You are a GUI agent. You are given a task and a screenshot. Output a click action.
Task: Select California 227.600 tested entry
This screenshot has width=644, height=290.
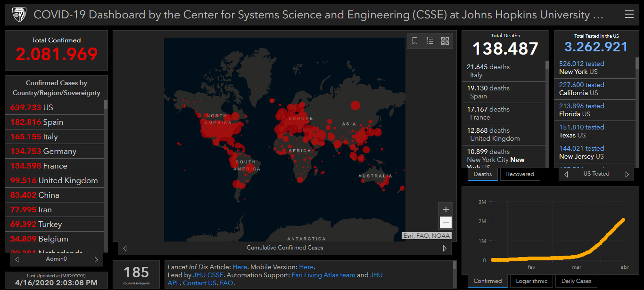(594, 89)
